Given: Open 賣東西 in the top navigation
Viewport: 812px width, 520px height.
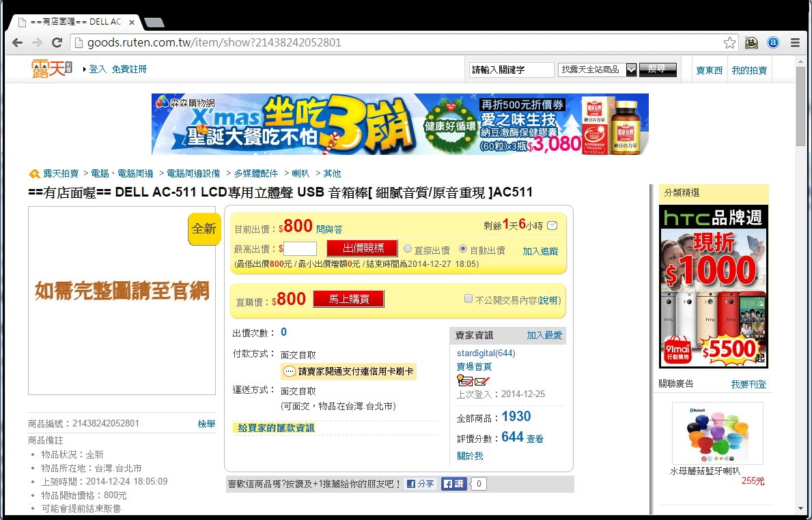Looking at the screenshot, I should click(x=710, y=70).
